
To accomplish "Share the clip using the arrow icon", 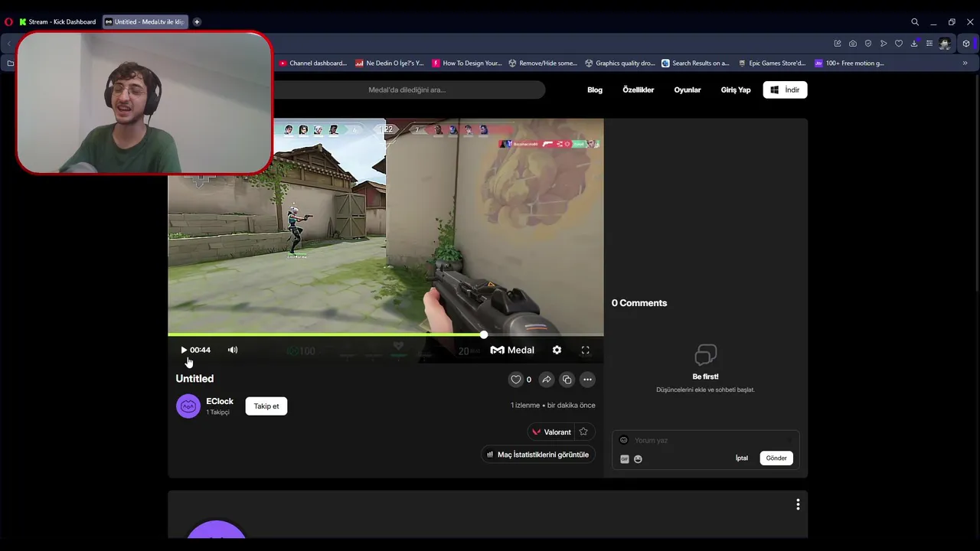I will [547, 380].
